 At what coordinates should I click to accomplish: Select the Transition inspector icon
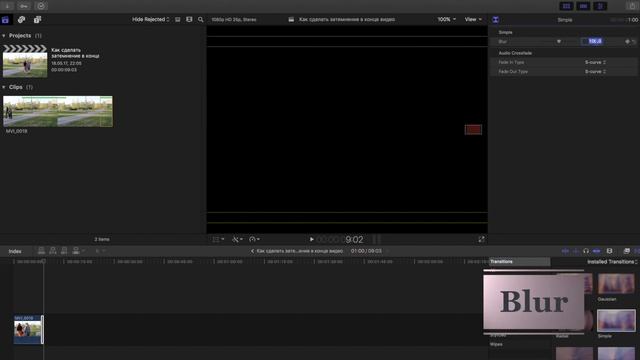click(x=495, y=20)
